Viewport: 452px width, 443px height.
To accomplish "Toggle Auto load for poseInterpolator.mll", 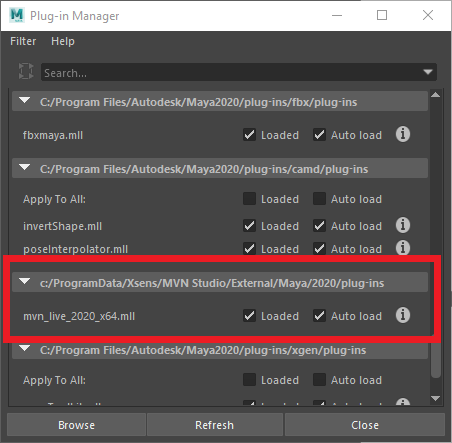I will (x=319, y=249).
